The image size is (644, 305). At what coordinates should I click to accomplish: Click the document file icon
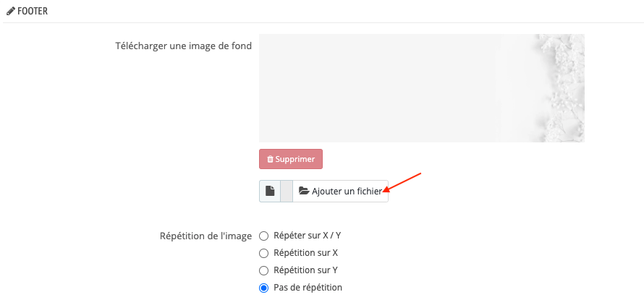pos(269,192)
